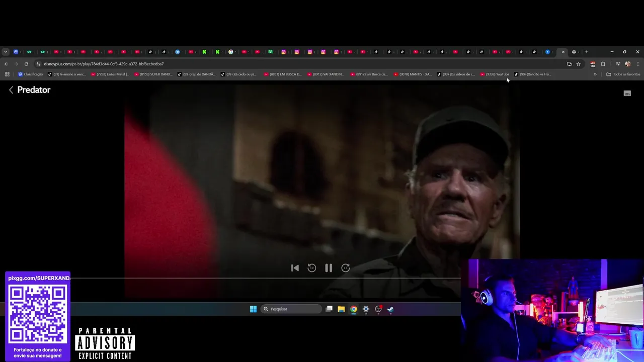Open '(7292) Enéas Metal' bookmark
The width and height of the screenshot is (644, 362).
pos(110,74)
